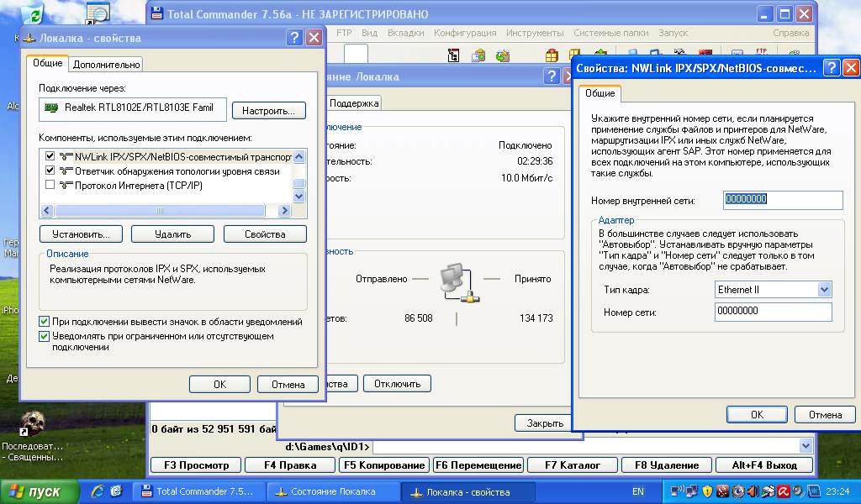The width and height of the screenshot is (861, 504).
Task: Click the Номер сети input field
Action: point(774,312)
